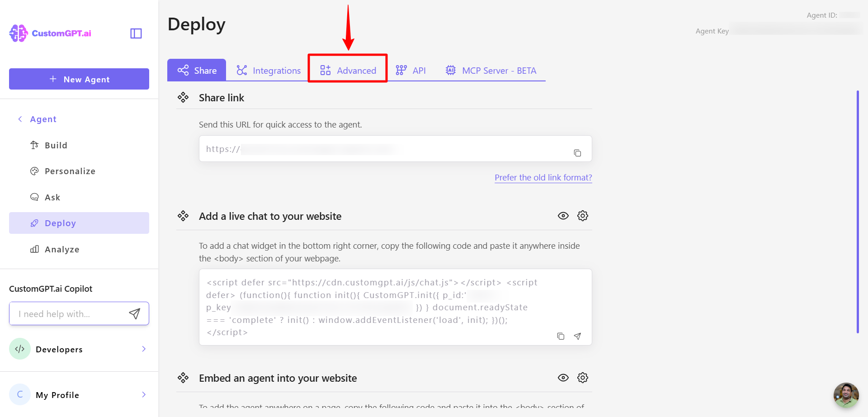Select Deploy in the sidebar

79,223
